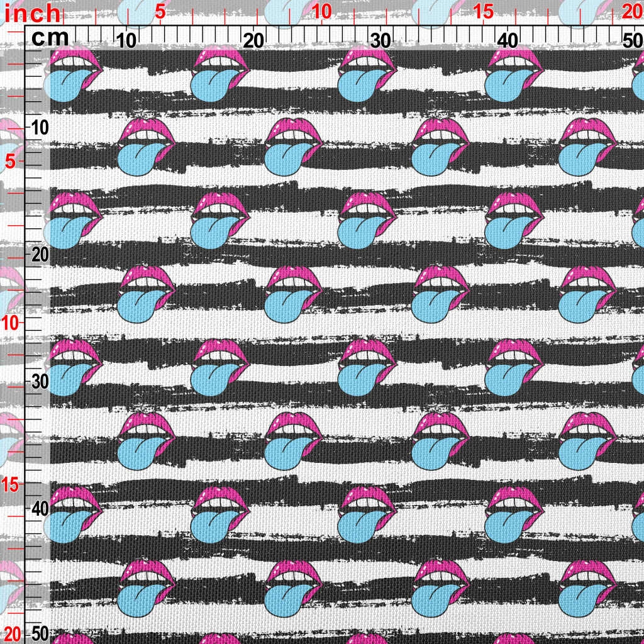The image size is (644, 644).
Task: Click the red 10 on the top inch ruler
Action: point(321,12)
